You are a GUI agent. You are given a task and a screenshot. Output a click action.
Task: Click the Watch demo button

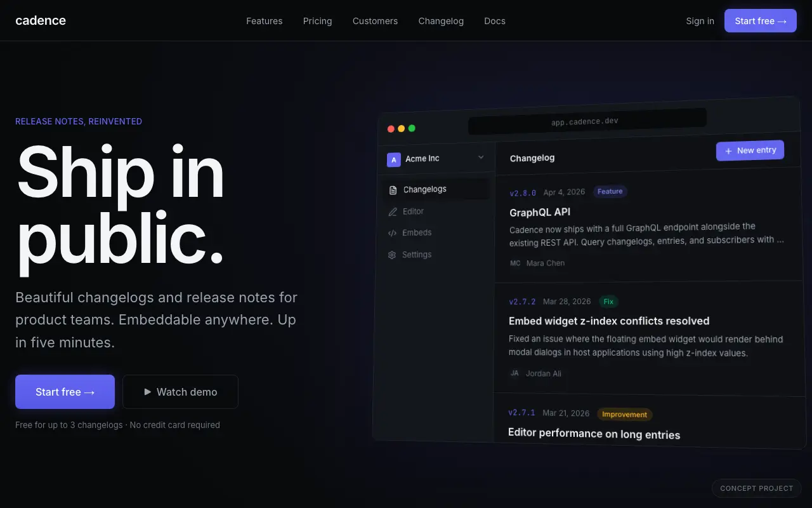point(180,392)
